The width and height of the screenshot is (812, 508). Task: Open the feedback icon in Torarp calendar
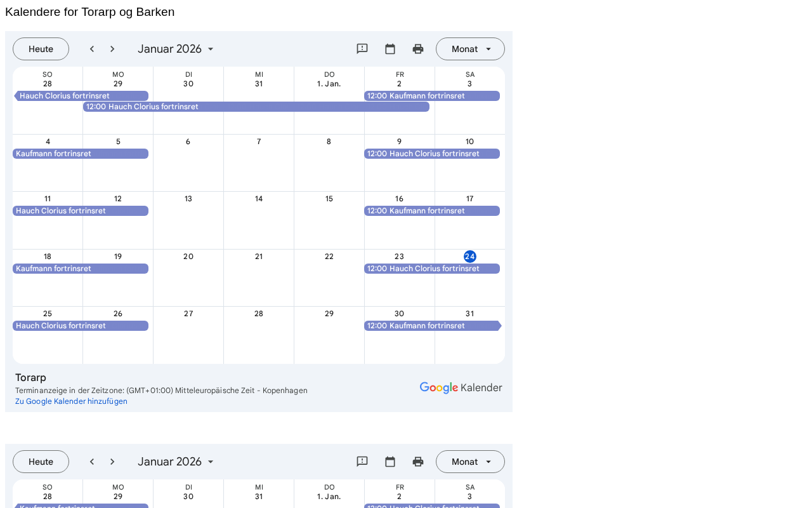tap(362, 49)
